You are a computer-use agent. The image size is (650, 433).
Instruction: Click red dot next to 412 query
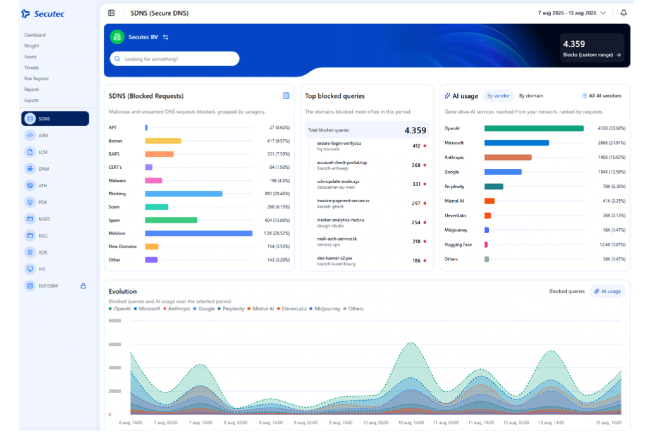pos(425,146)
